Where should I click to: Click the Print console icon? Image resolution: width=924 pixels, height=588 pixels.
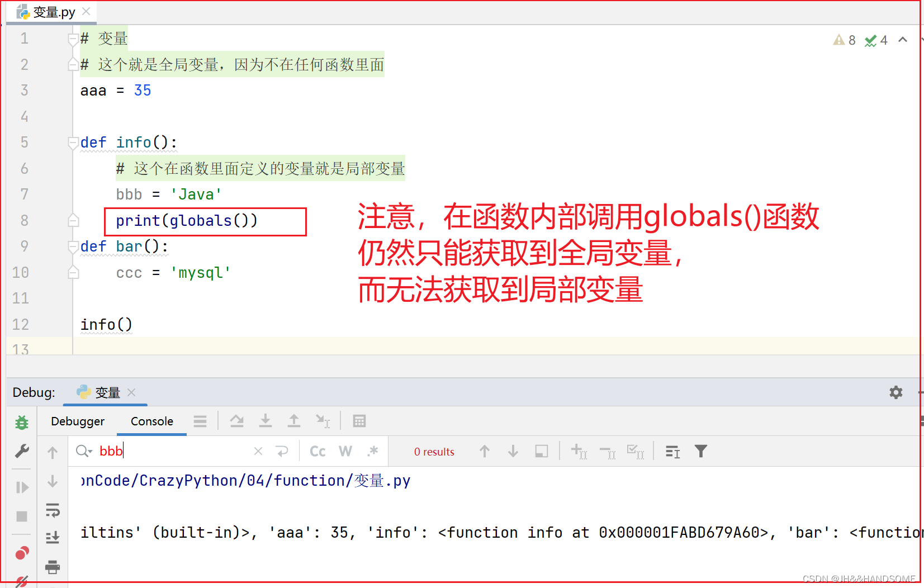53,567
